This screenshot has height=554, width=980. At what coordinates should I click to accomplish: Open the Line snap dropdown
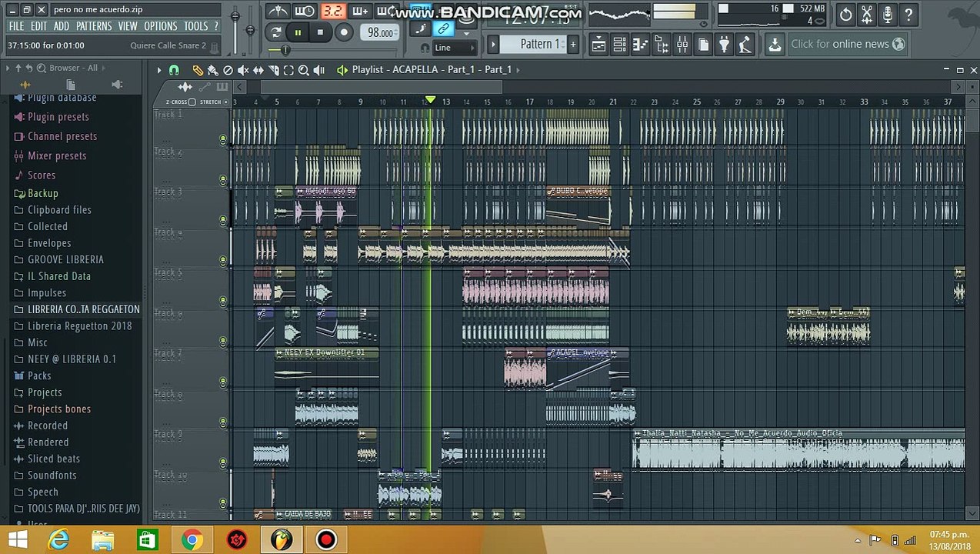coord(454,48)
